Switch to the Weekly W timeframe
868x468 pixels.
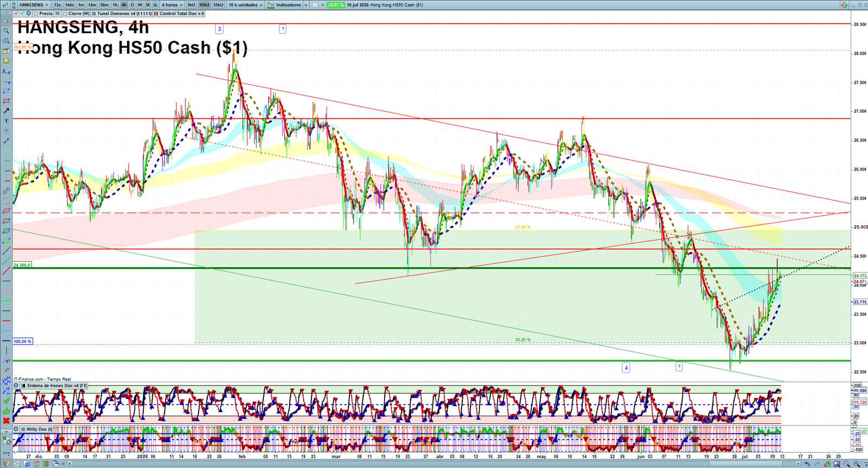tap(140, 5)
